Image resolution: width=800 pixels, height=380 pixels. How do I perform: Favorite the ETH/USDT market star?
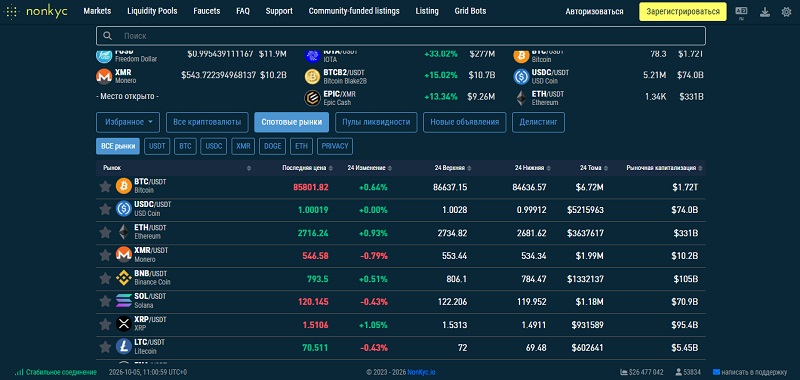coord(105,233)
